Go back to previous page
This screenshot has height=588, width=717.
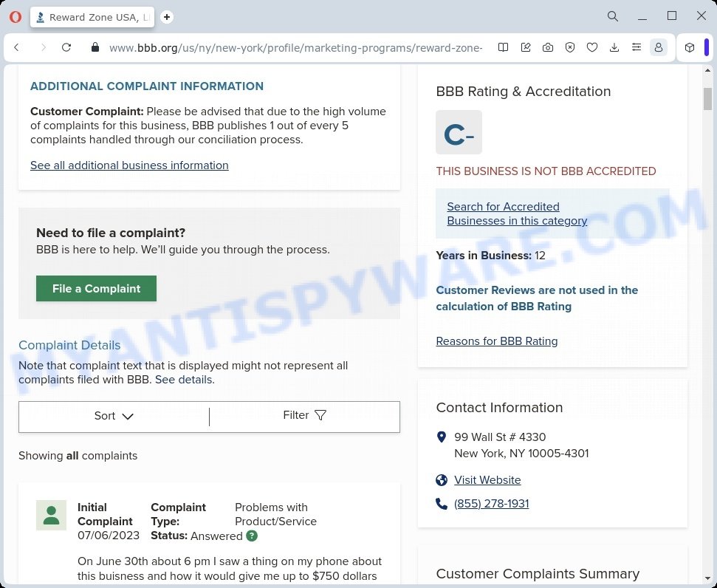(x=17, y=47)
